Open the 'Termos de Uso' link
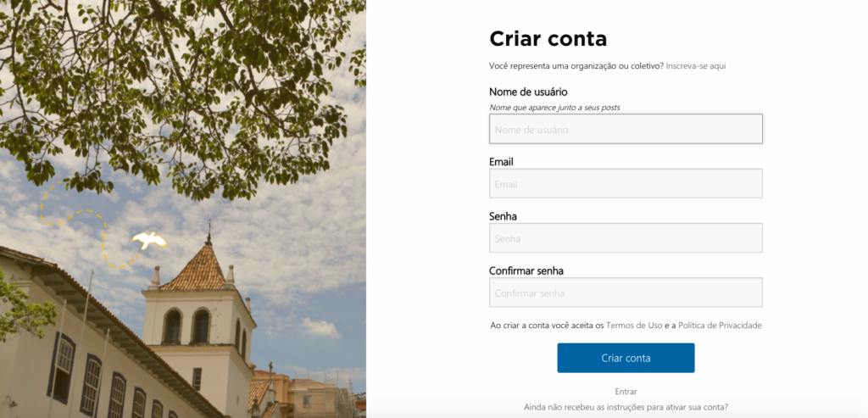This screenshot has width=868, height=418. point(634,326)
